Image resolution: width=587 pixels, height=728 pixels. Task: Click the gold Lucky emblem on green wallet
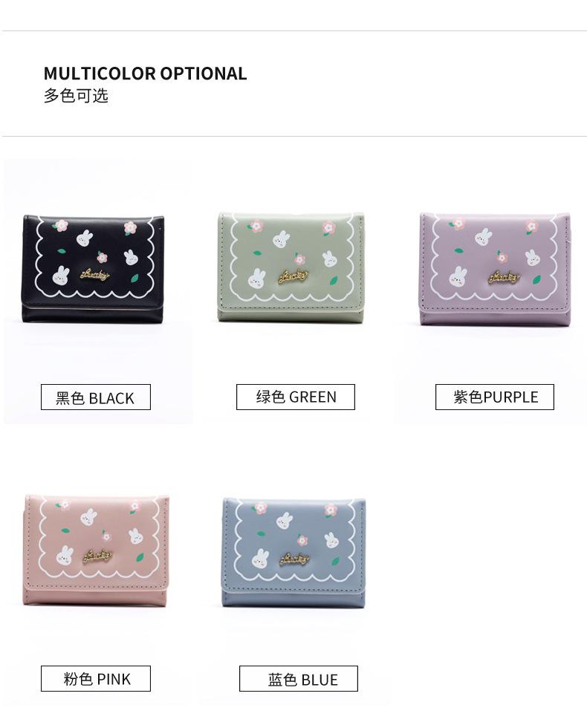pos(293,276)
